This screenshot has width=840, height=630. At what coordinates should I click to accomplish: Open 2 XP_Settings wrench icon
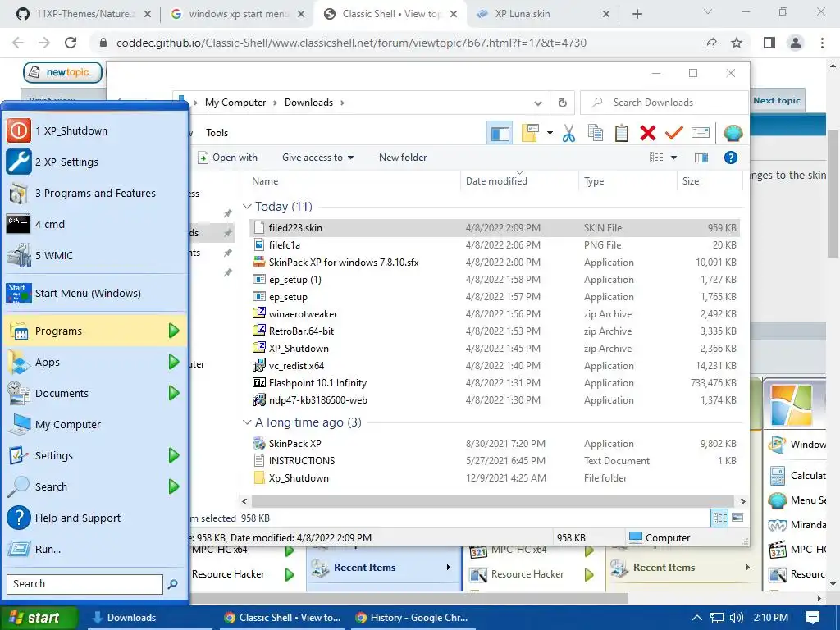pos(18,162)
